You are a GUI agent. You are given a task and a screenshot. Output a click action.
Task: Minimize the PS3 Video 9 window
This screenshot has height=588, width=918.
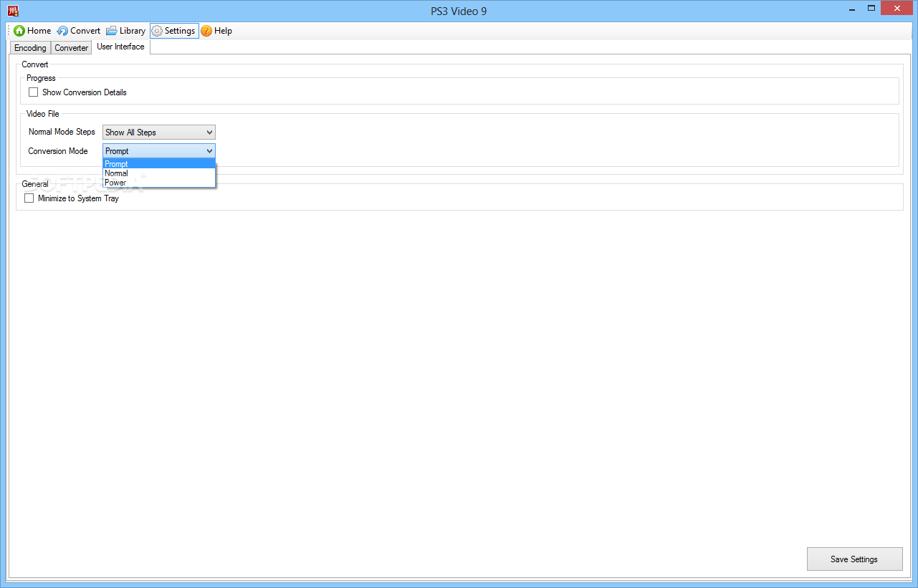[x=852, y=9]
